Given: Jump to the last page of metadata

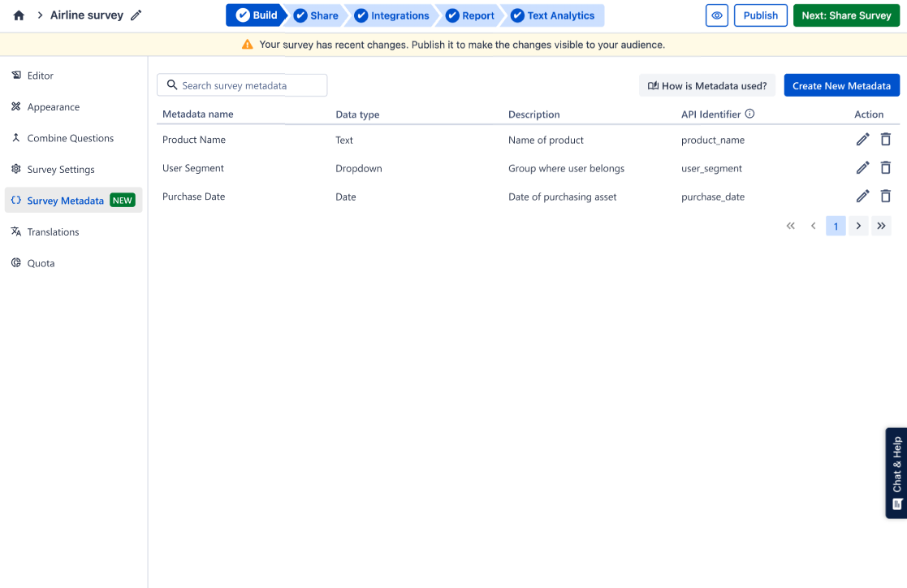Looking at the screenshot, I should click(881, 226).
